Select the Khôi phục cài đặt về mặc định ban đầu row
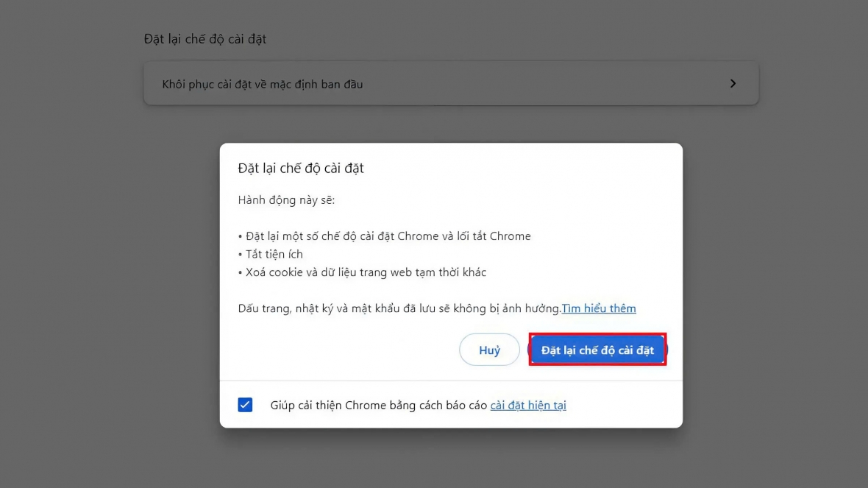 451,84
